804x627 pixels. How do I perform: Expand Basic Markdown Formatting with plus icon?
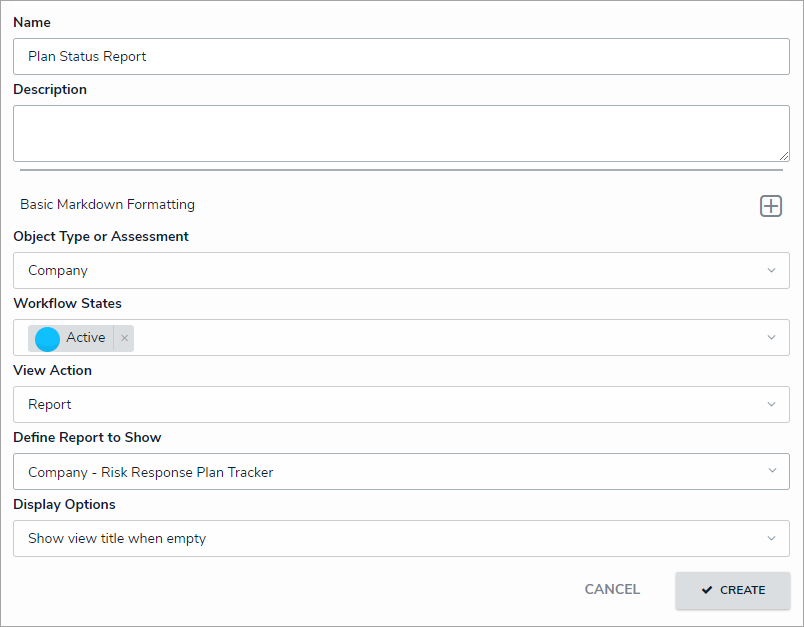771,206
